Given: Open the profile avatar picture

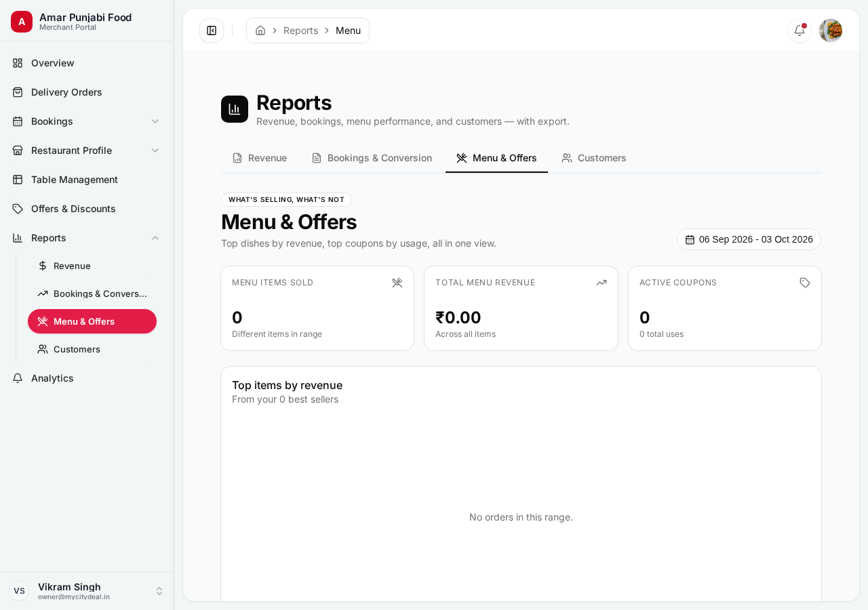Looking at the screenshot, I should pos(831,30).
